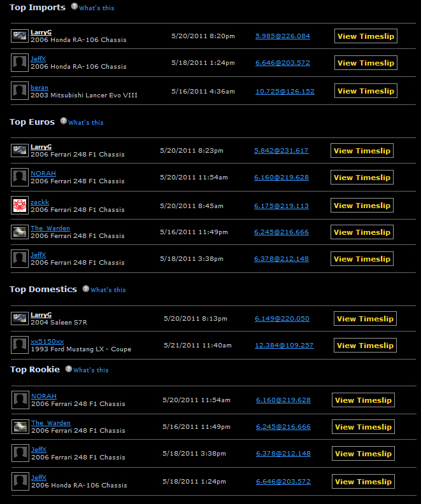Viewport: 421px width, 504px height.
Task: Click The_Warden's avatar in Top Euros
Action: point(20,232)
